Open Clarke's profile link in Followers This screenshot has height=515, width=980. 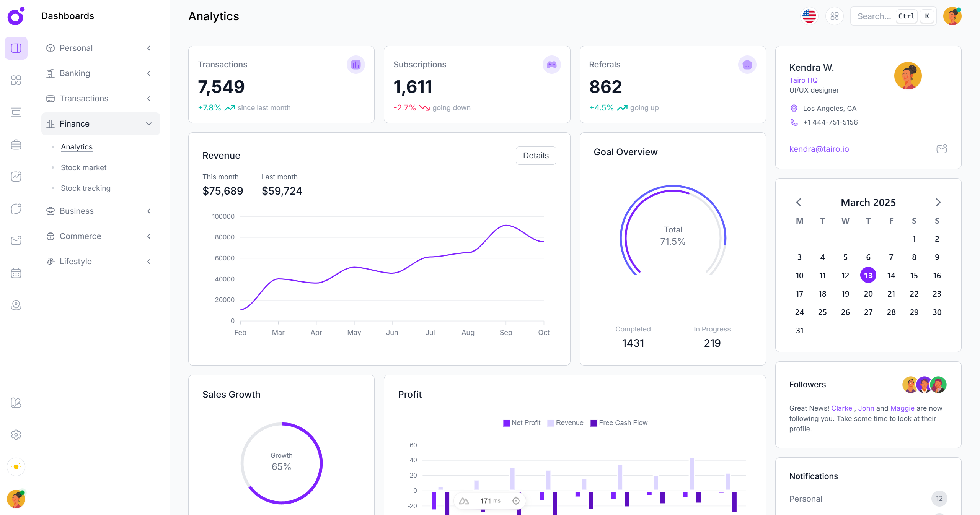pos(841,408)
